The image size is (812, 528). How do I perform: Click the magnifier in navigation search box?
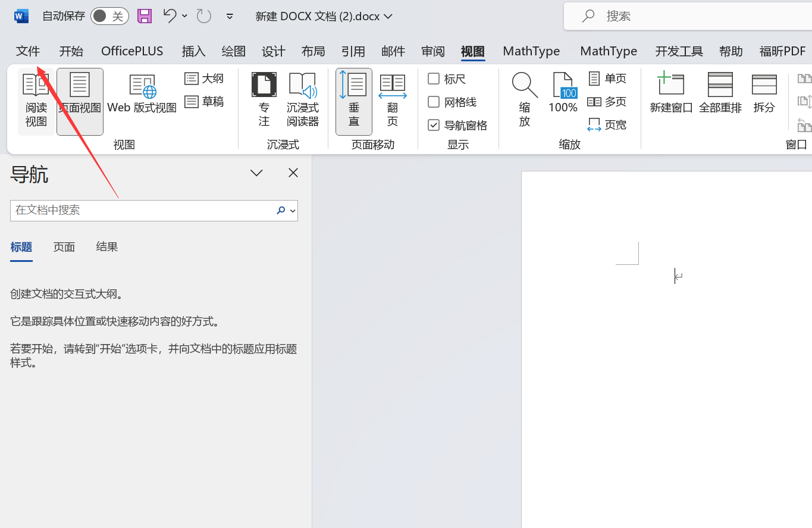[x=281, y=210]
